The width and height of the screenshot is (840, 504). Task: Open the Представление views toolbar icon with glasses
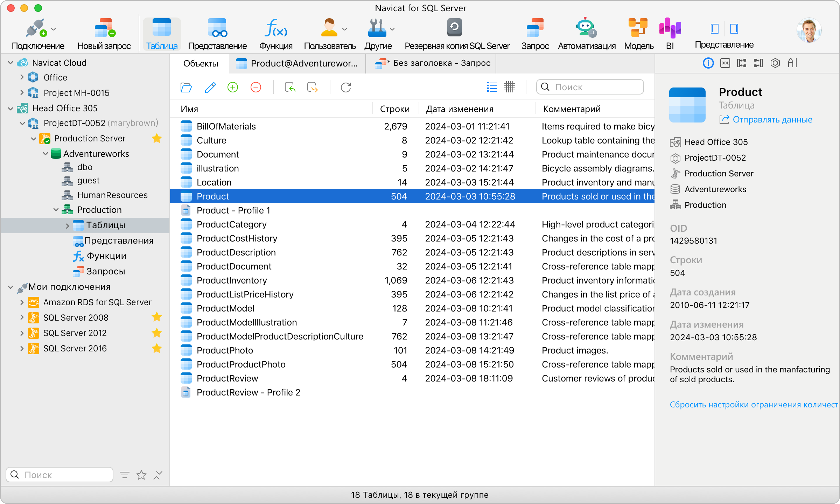pyautogui.click(x=217, y=28)
